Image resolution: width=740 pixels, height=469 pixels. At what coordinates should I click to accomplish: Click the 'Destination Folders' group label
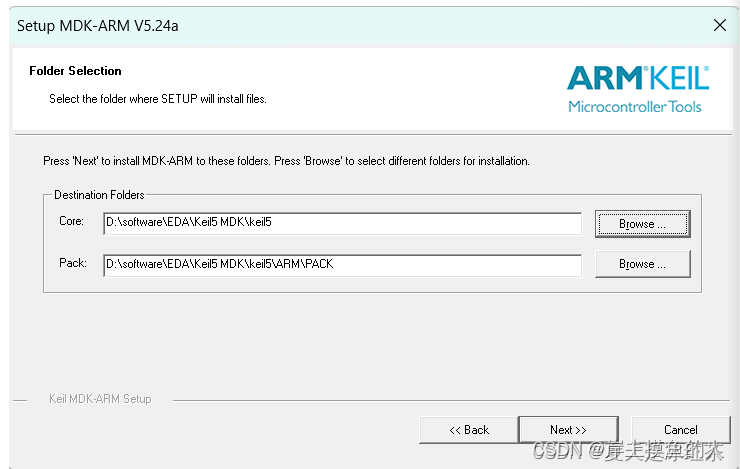(x=99, y=195)
